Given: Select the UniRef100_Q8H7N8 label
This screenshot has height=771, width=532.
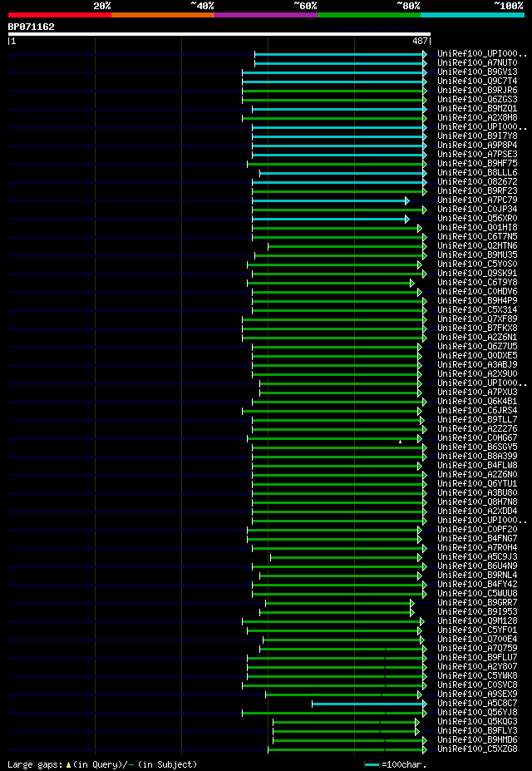Looking at the screenshot, I should 477,502.
